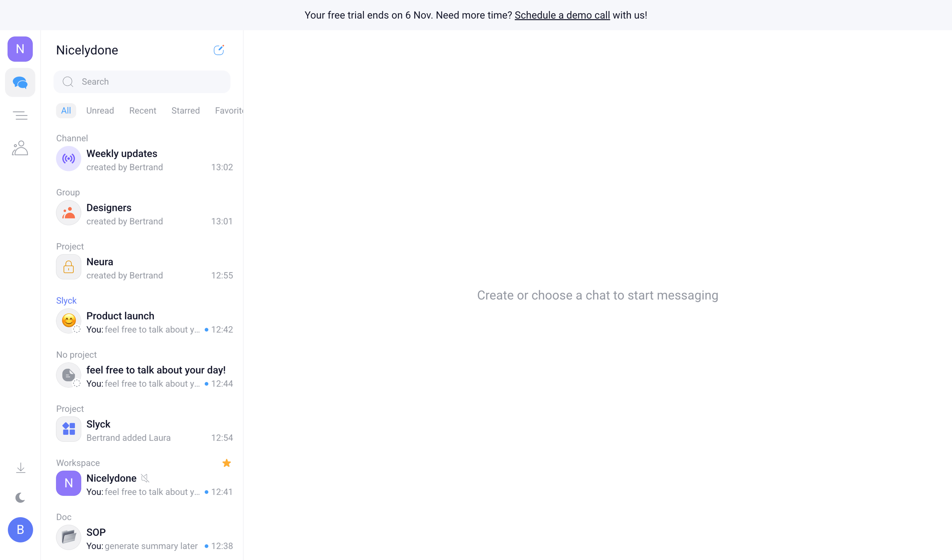Image resolution: width=952 pixels, height=560 pixels.
Task: Click the Designers group avatar icon
Action: coord(69,213)
